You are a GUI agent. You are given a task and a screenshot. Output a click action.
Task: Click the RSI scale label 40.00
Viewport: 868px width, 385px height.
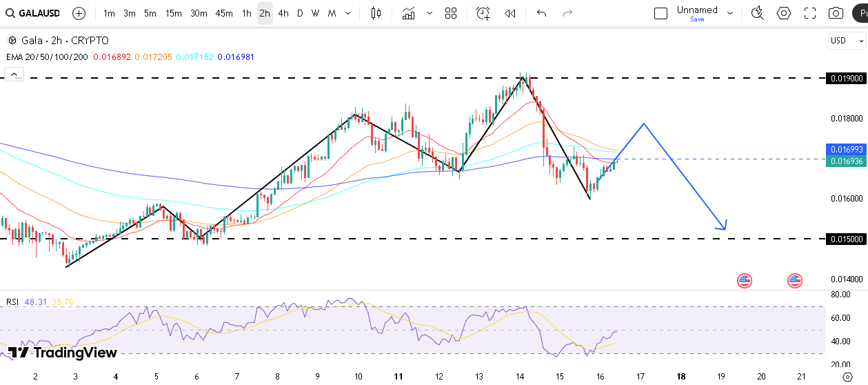(x=840, y=342)
